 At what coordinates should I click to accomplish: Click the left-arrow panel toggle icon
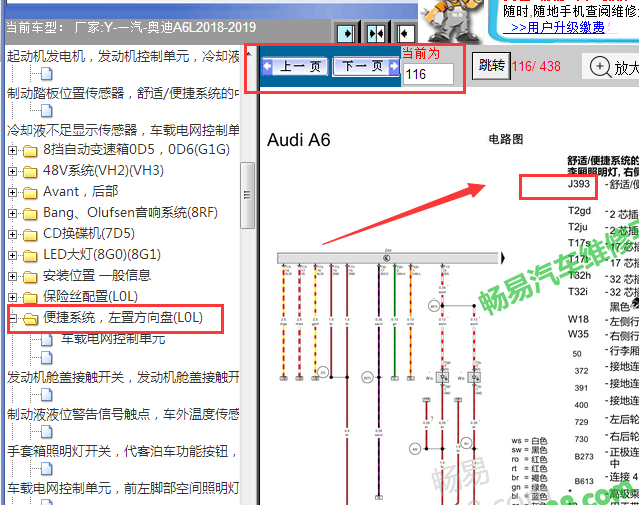coord(405,33)
